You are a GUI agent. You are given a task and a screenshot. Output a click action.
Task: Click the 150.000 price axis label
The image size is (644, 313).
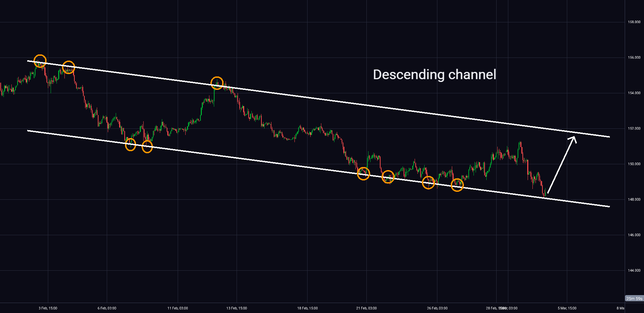(634, 164)
